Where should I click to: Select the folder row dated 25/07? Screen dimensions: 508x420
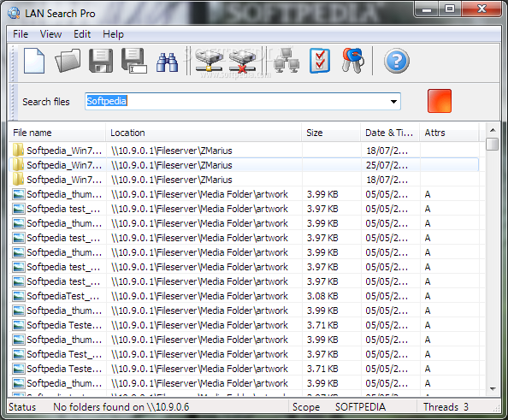click(x=244, y=165)
